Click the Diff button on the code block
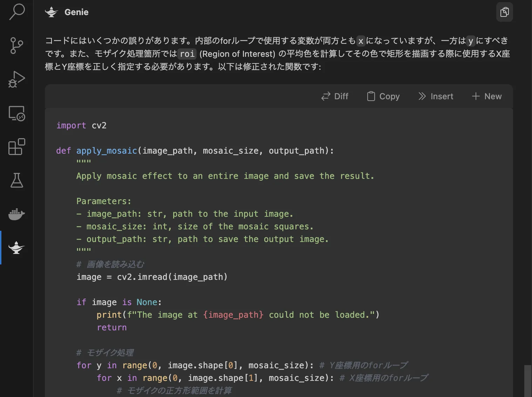 335,96
